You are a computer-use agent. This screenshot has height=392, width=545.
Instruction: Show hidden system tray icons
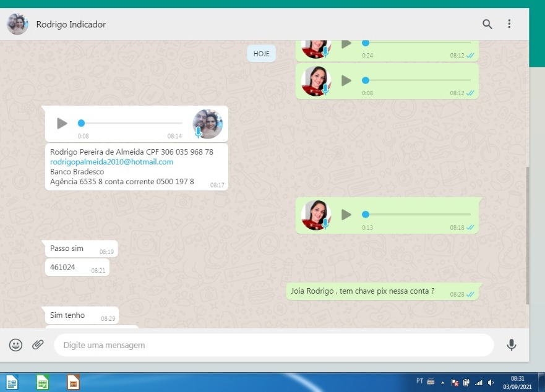pyautogui.click(x=442, y=383)
